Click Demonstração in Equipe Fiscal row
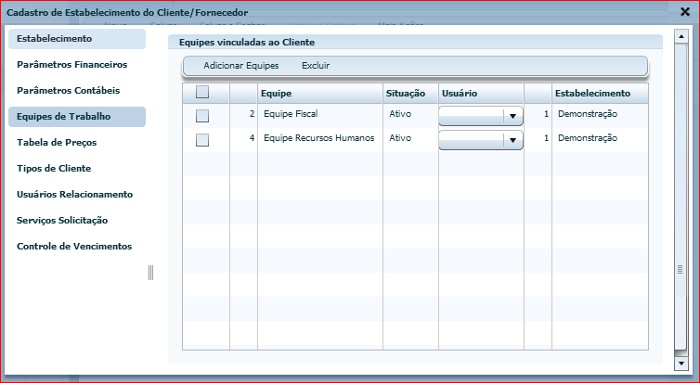Screen dimensions: 700x383 coord(588,114)
